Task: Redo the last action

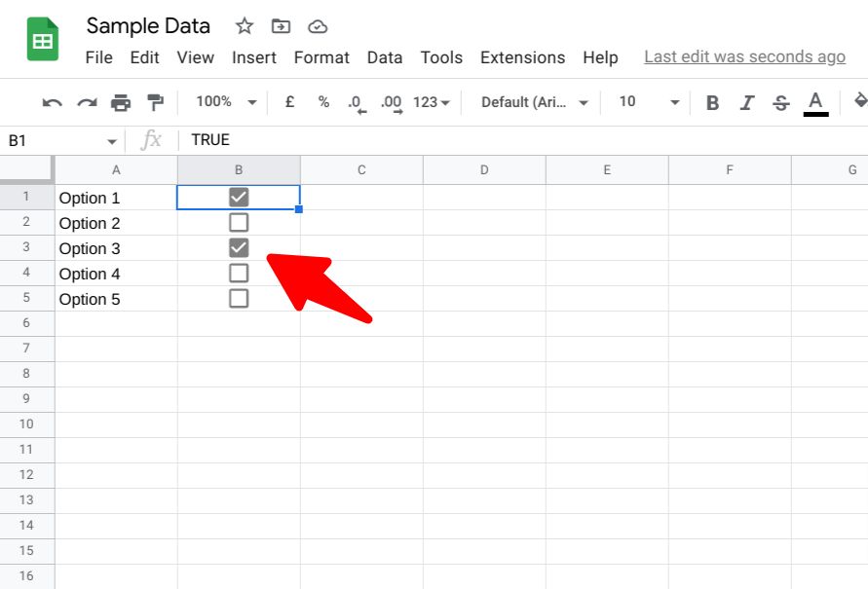Action: click(86, 102)
